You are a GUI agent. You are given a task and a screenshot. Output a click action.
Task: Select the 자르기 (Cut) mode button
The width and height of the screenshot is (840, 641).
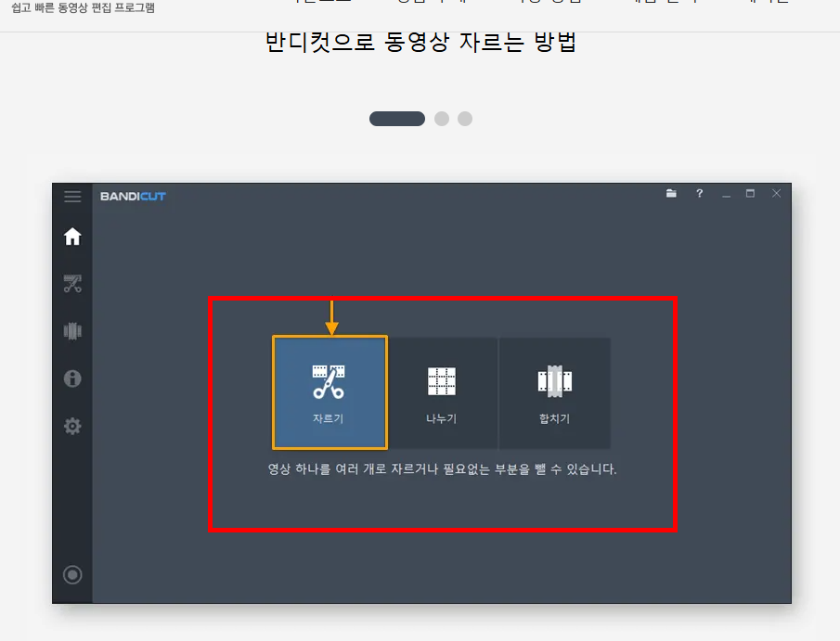click(330, 392)
